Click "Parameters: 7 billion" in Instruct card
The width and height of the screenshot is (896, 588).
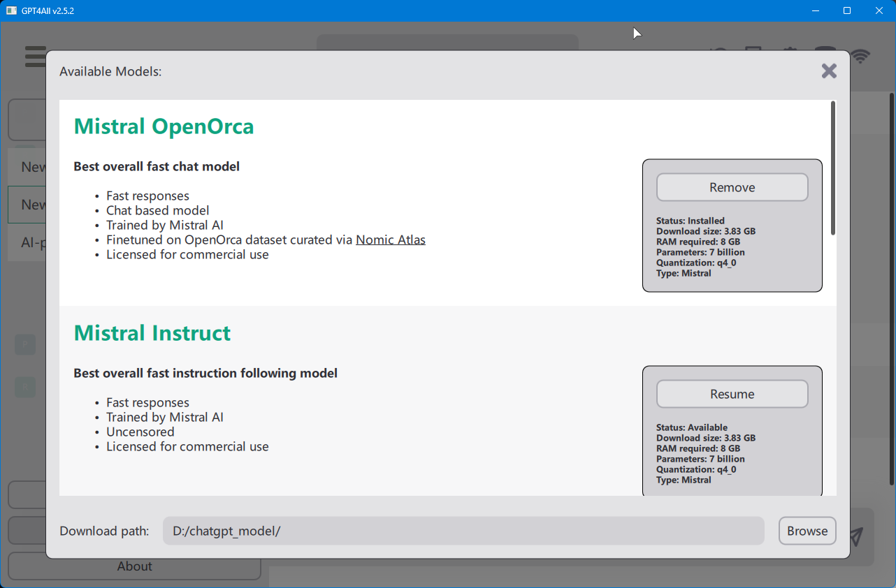coord(700,459)
